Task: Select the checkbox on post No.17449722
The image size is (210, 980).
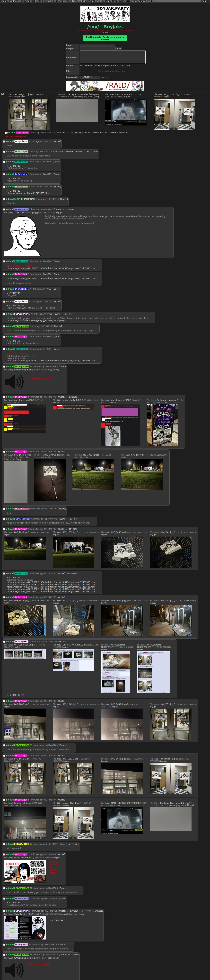Action: 5,151
